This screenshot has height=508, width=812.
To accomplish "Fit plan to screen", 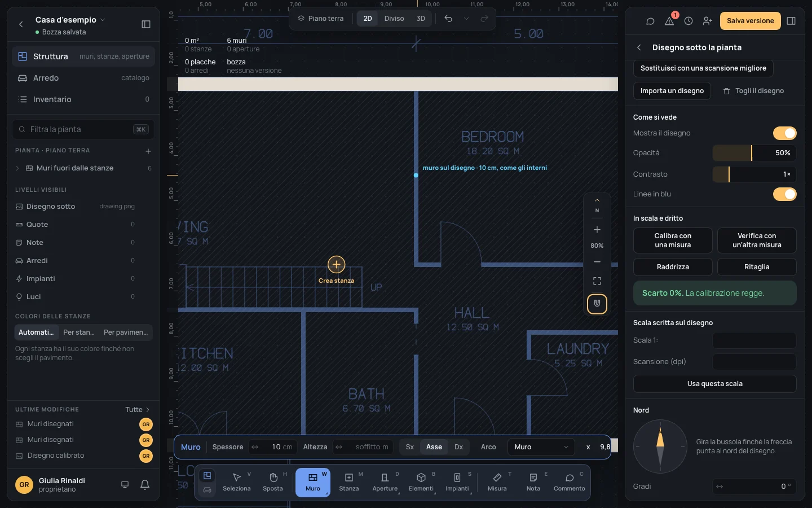I will 597,281.
